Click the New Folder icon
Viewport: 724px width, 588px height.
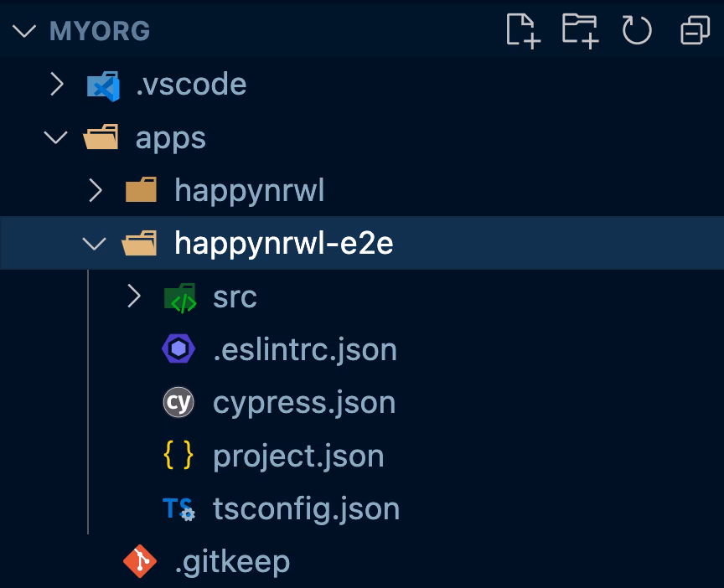point(580,31)
